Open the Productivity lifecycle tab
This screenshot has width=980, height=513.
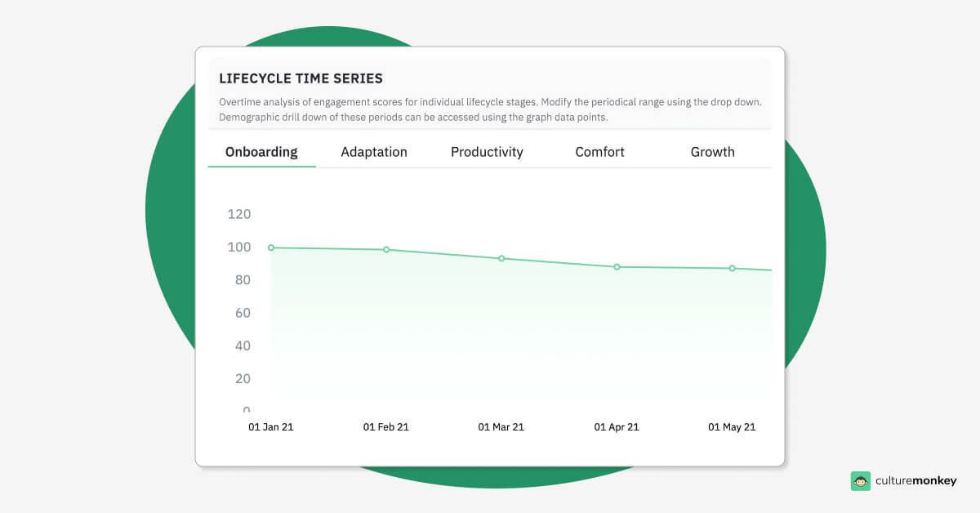[x=487, y=152]
